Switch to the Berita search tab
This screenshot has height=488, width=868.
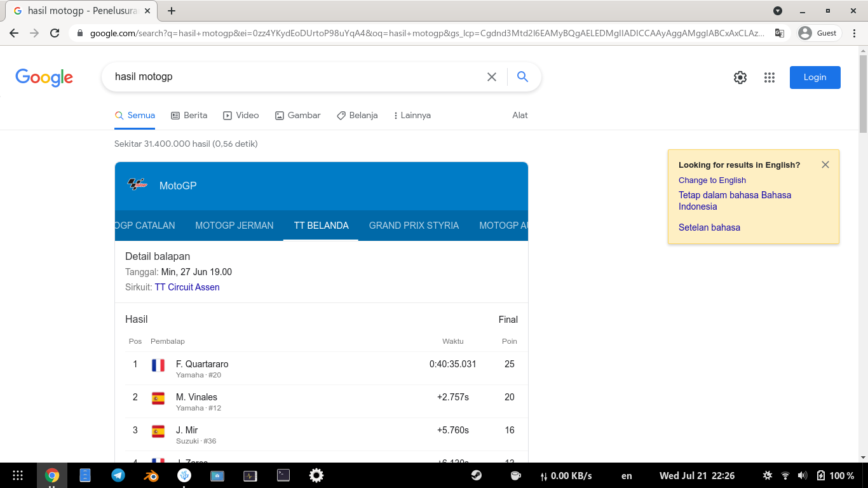pyautogui.click(x=189, y=116)
